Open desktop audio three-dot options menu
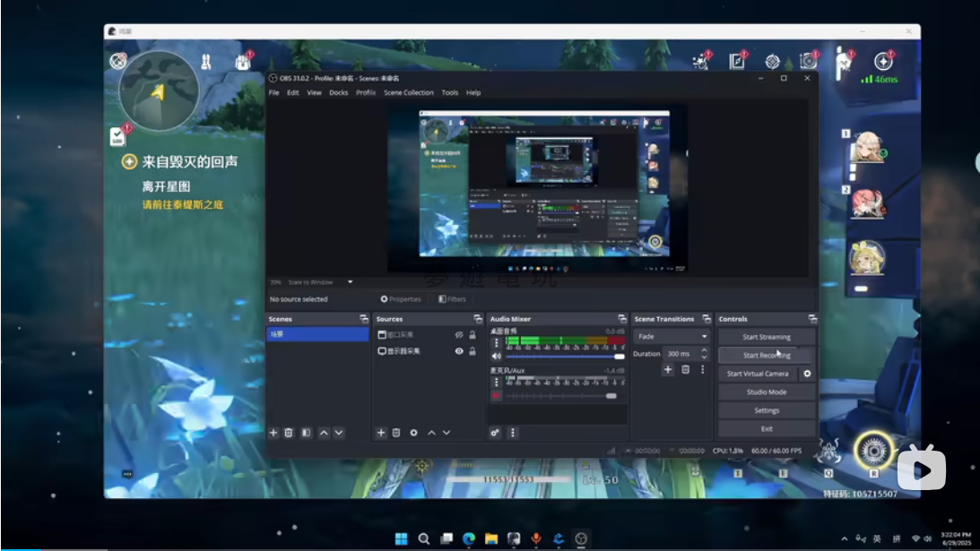980x551 pixels. [x=496, y=343]
